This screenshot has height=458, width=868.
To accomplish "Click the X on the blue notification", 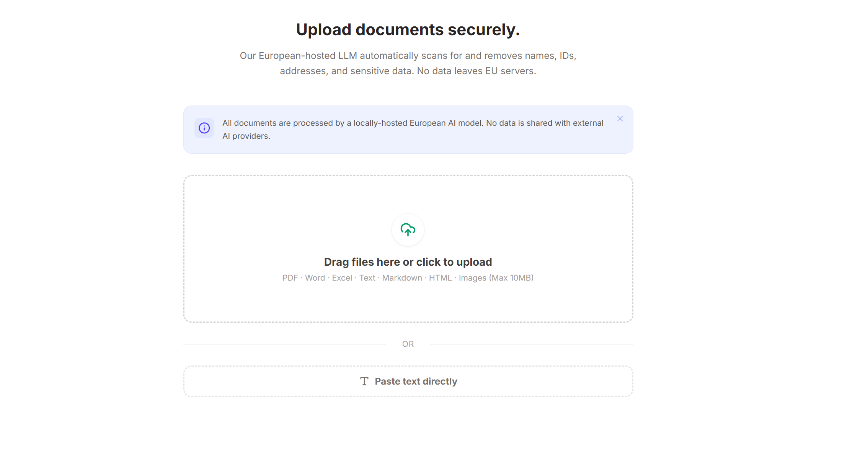I will point(620,119).
